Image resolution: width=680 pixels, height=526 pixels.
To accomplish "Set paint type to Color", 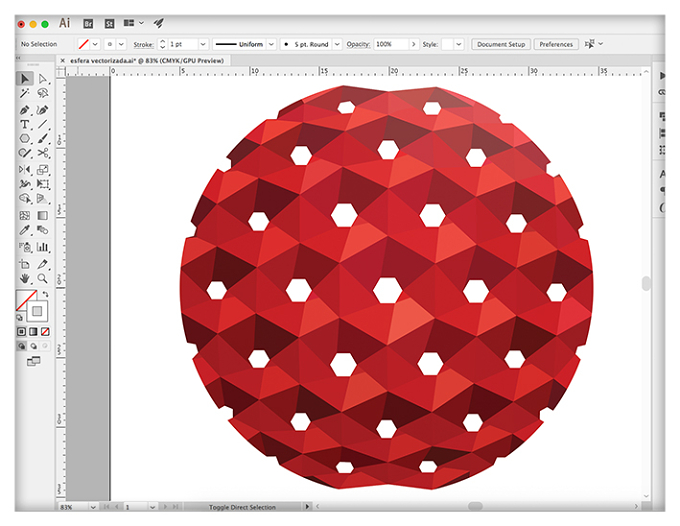I will coord(21,332).
